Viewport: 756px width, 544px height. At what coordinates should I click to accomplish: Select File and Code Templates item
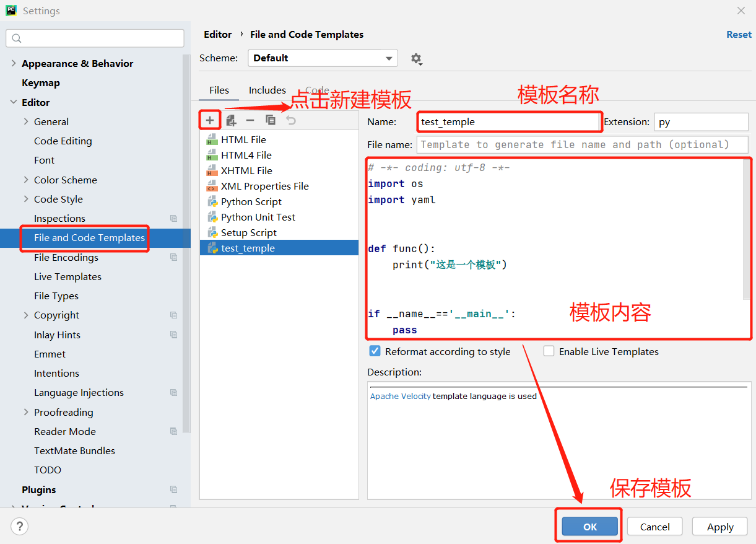pos(89,238)
